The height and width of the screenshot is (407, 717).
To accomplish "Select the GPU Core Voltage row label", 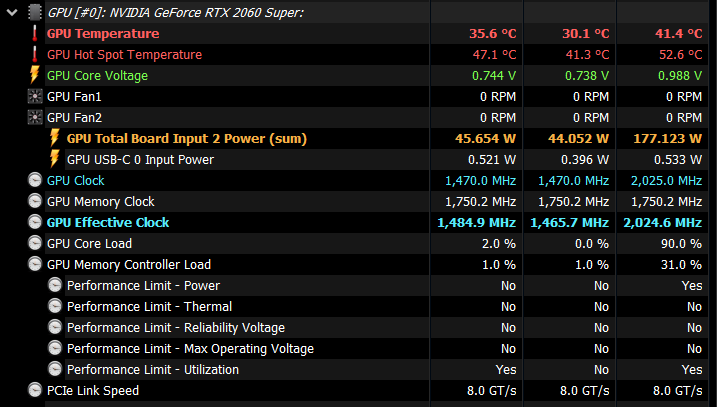I will [x=97, y=75].
